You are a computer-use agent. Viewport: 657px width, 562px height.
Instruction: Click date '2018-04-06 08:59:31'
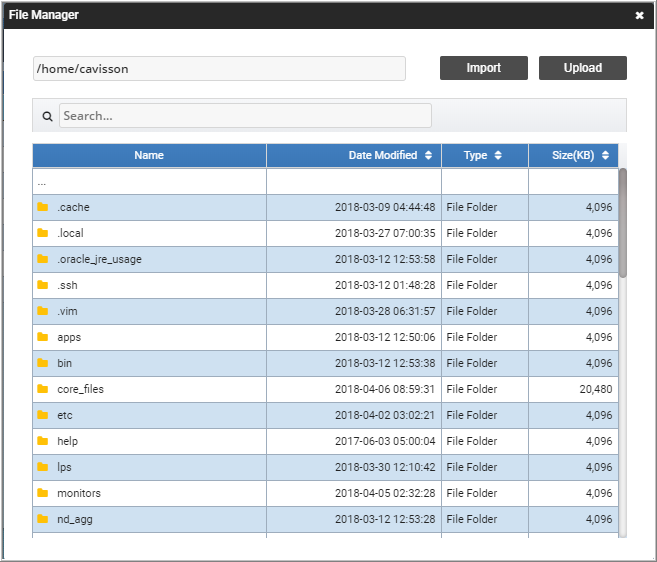385,389
